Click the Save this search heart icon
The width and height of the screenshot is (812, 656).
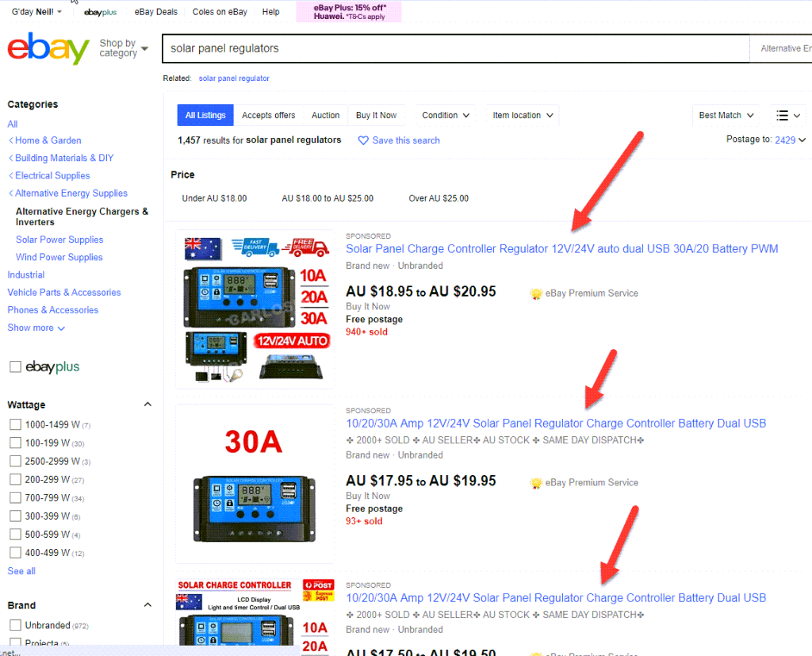point(363,140)
